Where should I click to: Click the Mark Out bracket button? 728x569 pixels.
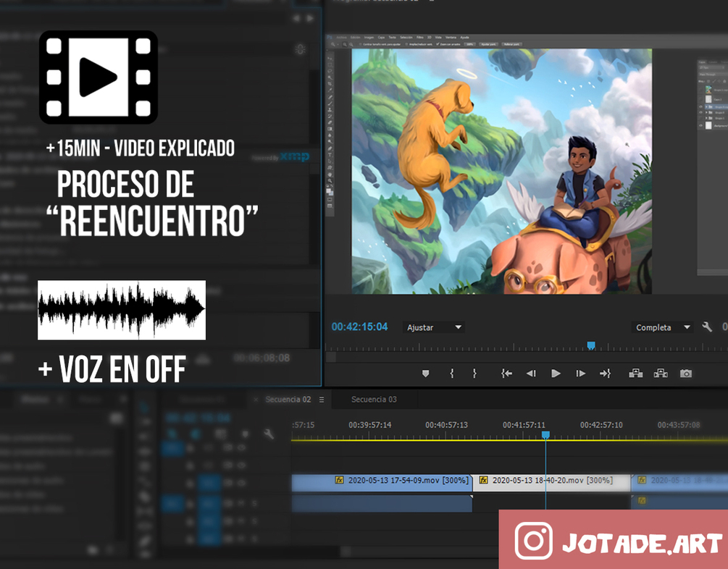click(x=474, y=374)
